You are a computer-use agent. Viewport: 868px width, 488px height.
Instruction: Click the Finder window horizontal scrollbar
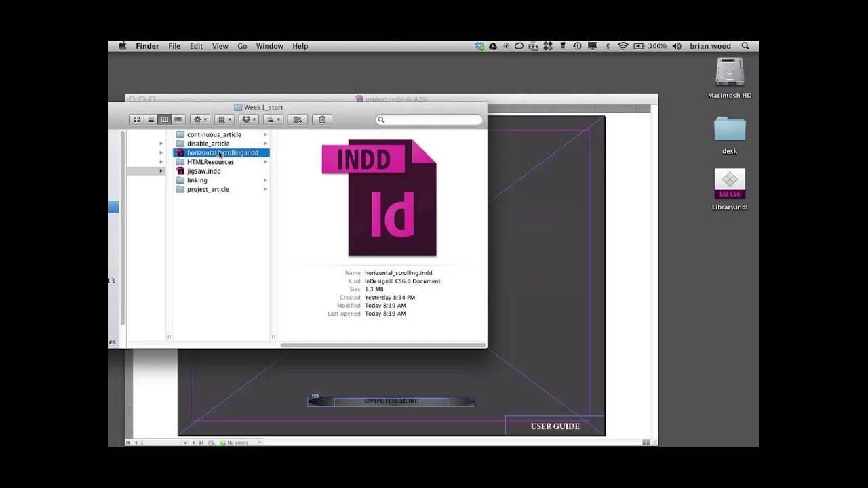382,345
